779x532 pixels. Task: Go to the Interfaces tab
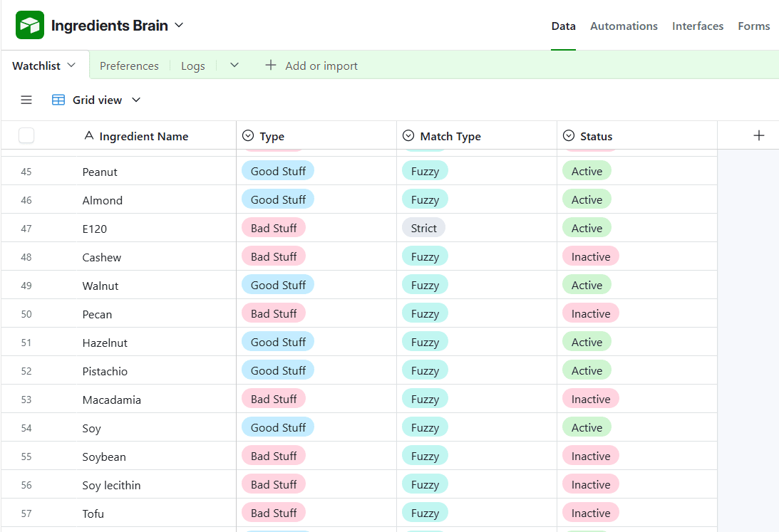(697, 26)
